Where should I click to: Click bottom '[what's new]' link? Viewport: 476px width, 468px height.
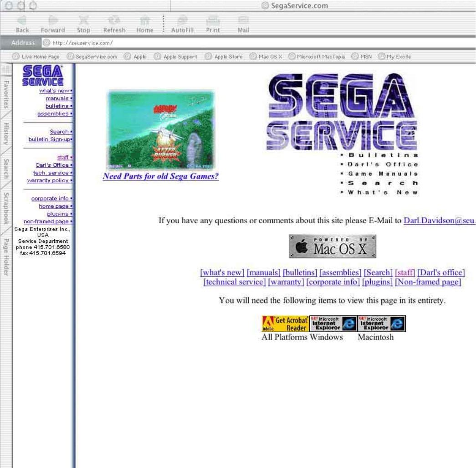coord(222,273)
